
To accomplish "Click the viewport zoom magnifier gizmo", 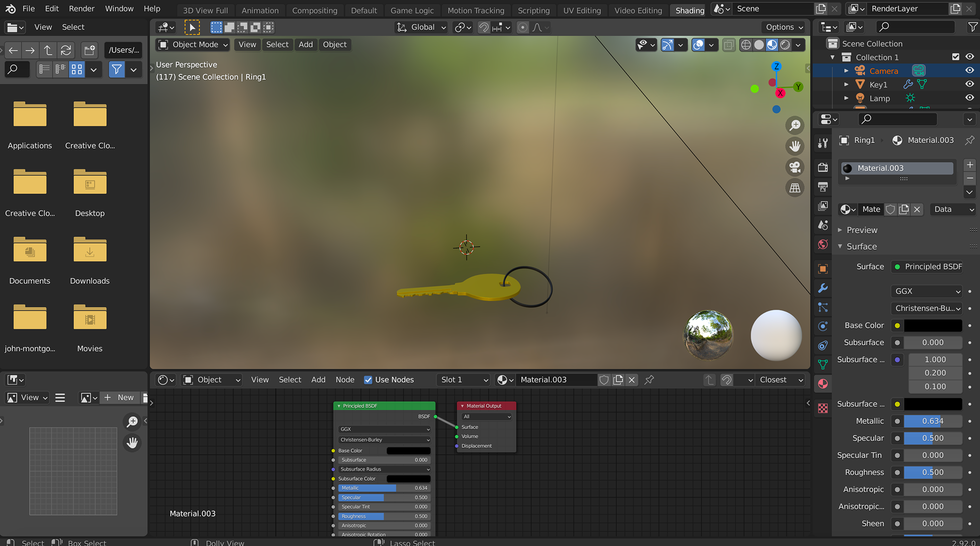I will pyautogui.click(x=795, y=125).
